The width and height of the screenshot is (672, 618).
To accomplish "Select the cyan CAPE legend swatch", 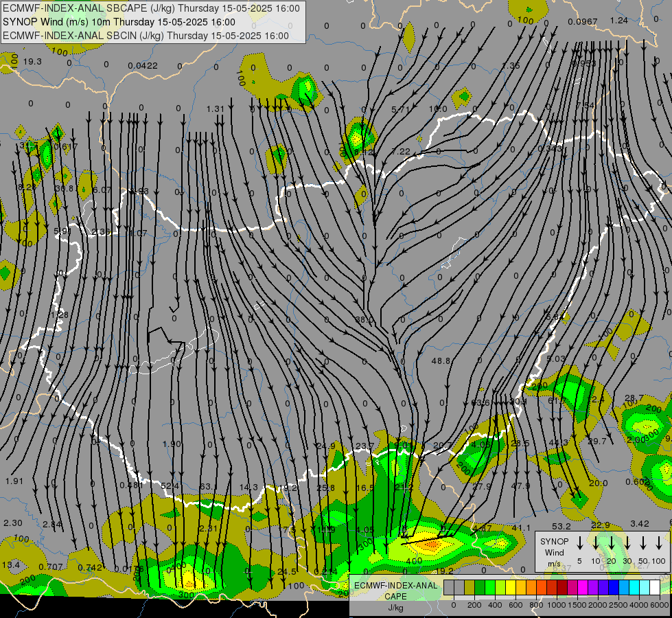I will (634, 588).
